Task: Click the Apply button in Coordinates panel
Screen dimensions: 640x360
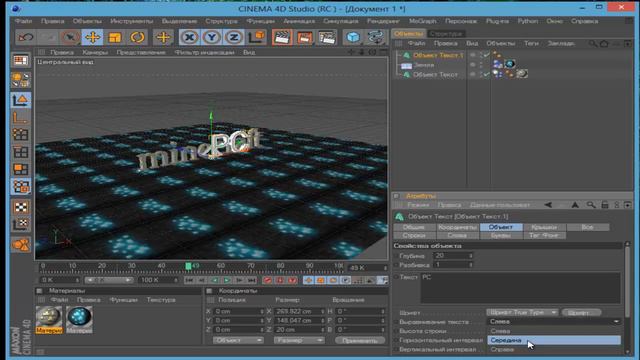Action: pos(360,340)
